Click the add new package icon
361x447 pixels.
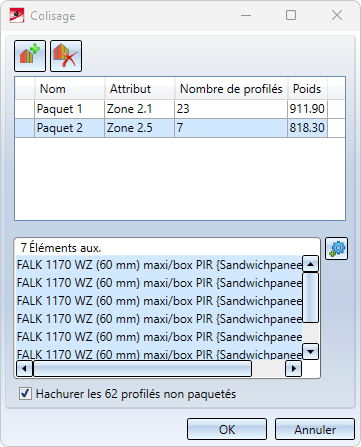click(x=30, y=56)
